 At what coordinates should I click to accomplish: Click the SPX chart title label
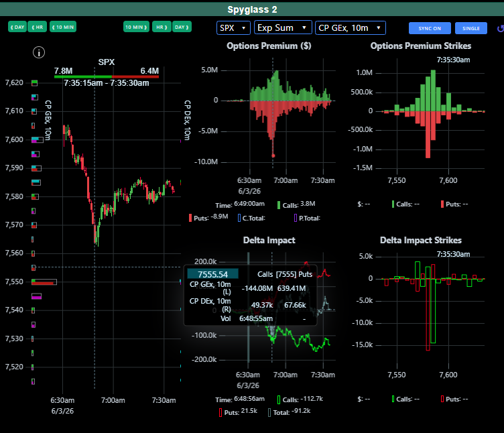click(107, 62)
